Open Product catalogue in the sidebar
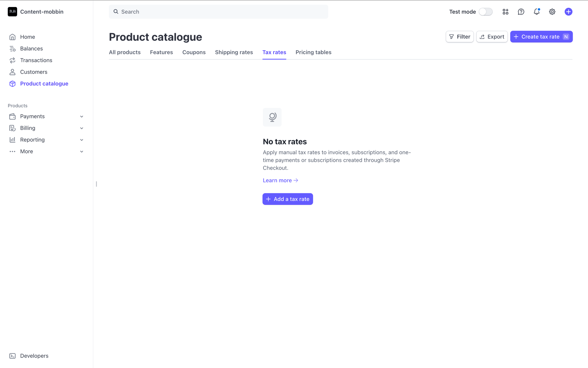588x368 pixels. [x=44, y=83]
